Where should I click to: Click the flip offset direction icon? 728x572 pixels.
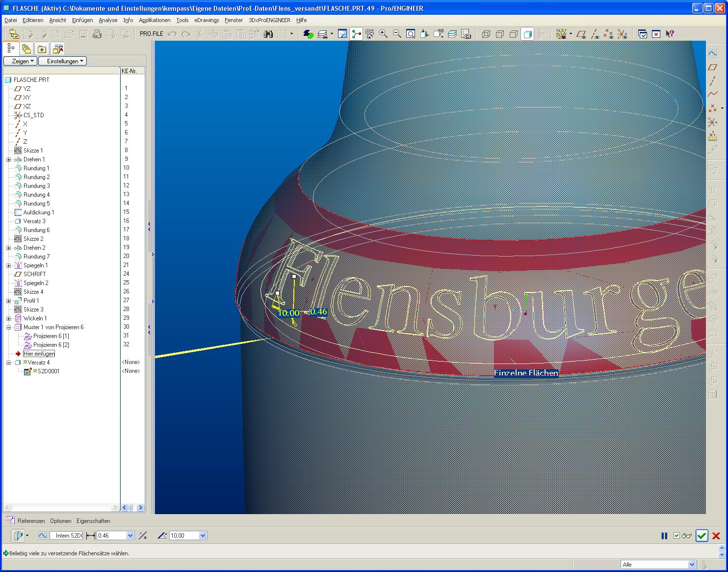click(x=143, y=536)
